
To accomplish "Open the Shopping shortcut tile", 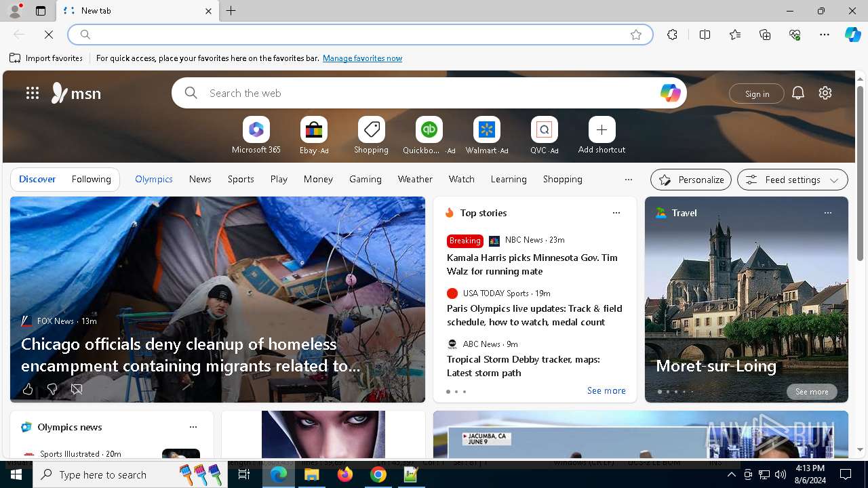I will click(371, 136).
